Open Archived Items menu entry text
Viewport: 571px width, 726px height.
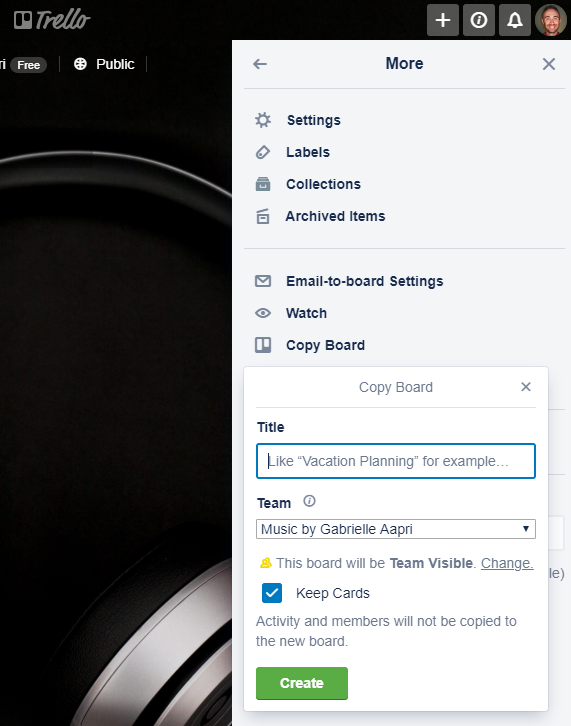tap(335, 216)
